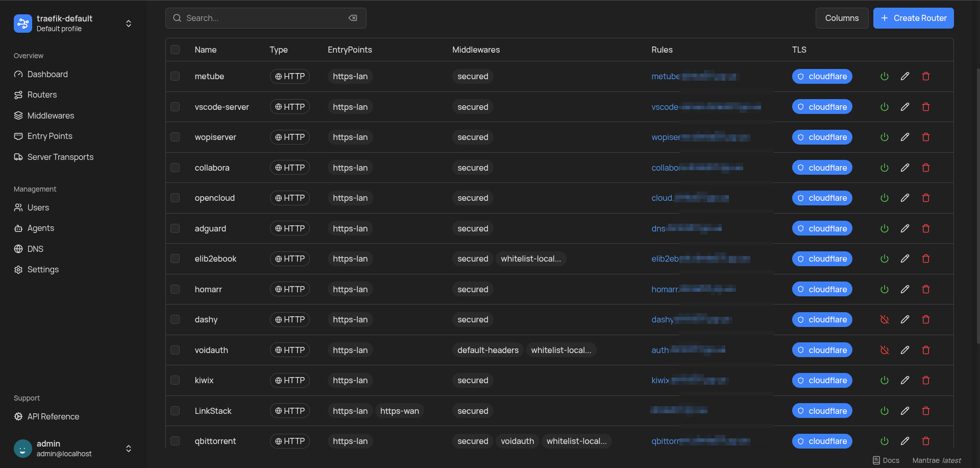The height and width of the screenshot is (468, 980).
Task: Open the Columns visibility dropdown
Action: [842, 18]
